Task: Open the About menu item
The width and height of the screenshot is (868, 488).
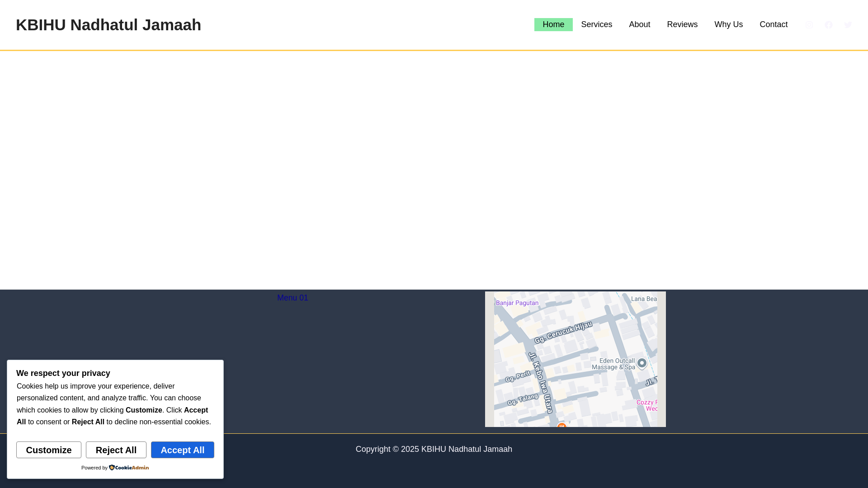Action: (639, 24)
